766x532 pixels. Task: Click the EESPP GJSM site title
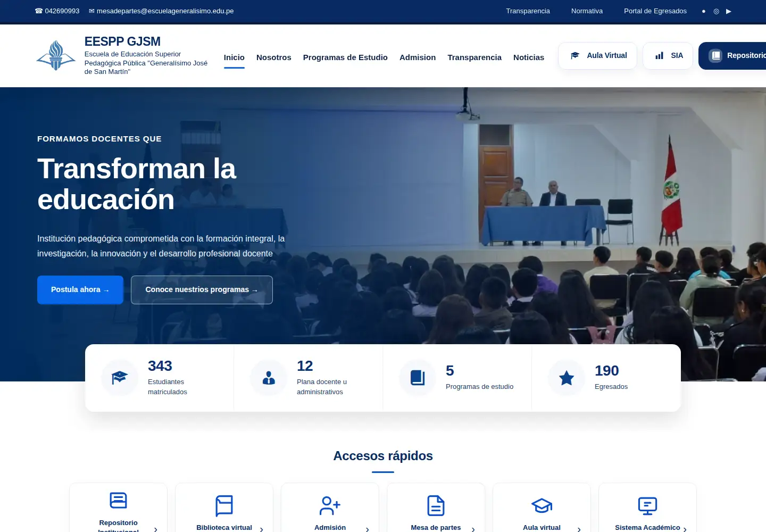point(122,41)
